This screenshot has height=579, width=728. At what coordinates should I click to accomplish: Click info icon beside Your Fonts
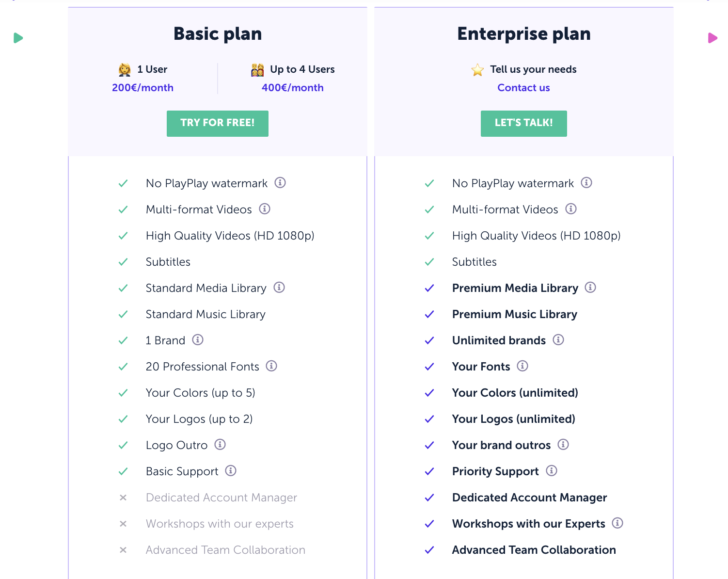(522, 366)
